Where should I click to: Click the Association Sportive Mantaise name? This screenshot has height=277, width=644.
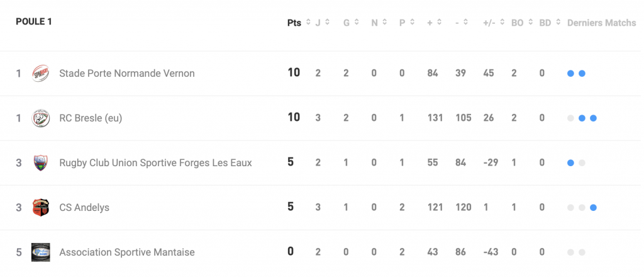click(126, 252)
